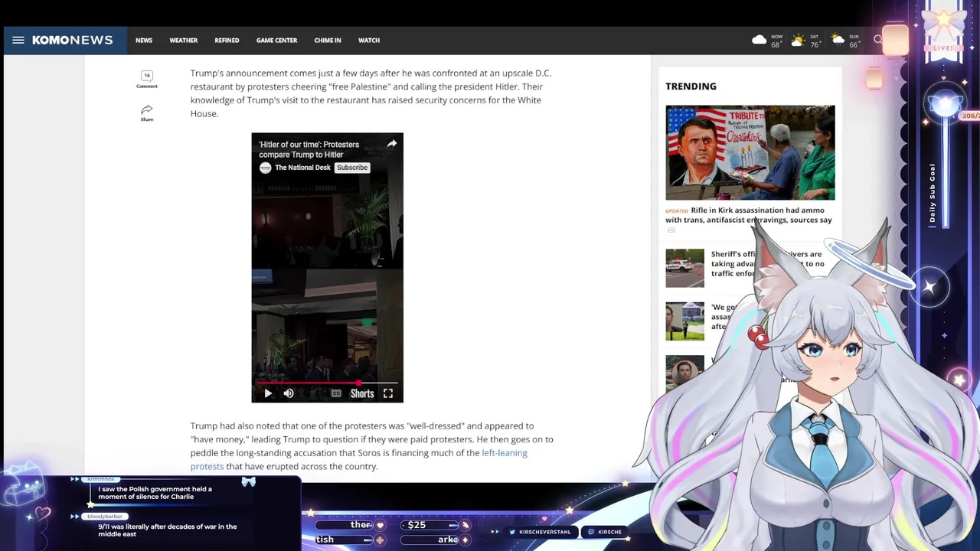The image size is (980, 551).
Task: Toggle closed captions on the video
Action: [336, 393]
